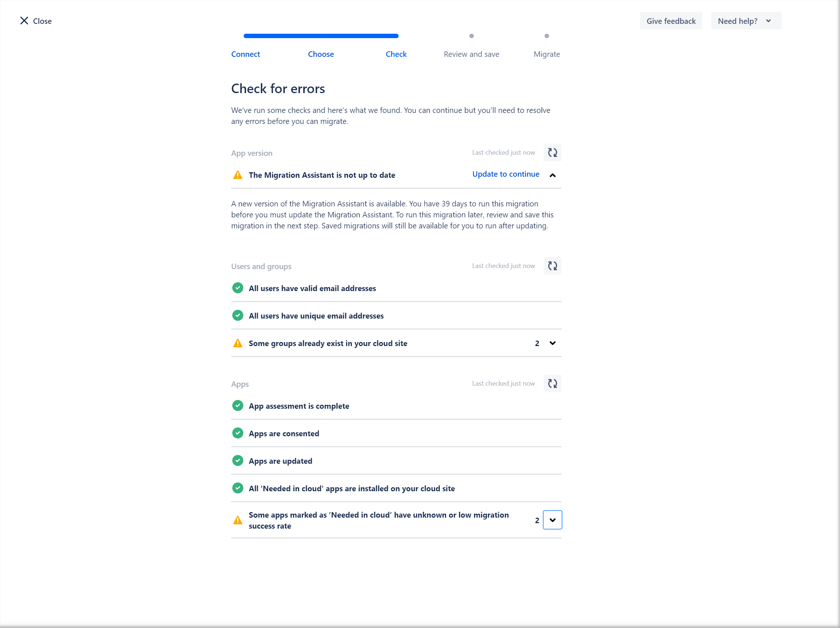The height and width of the screenshot is (628, 840).
Task: Click the Migrate step dot marker
Action: click(x=546, y=36)
